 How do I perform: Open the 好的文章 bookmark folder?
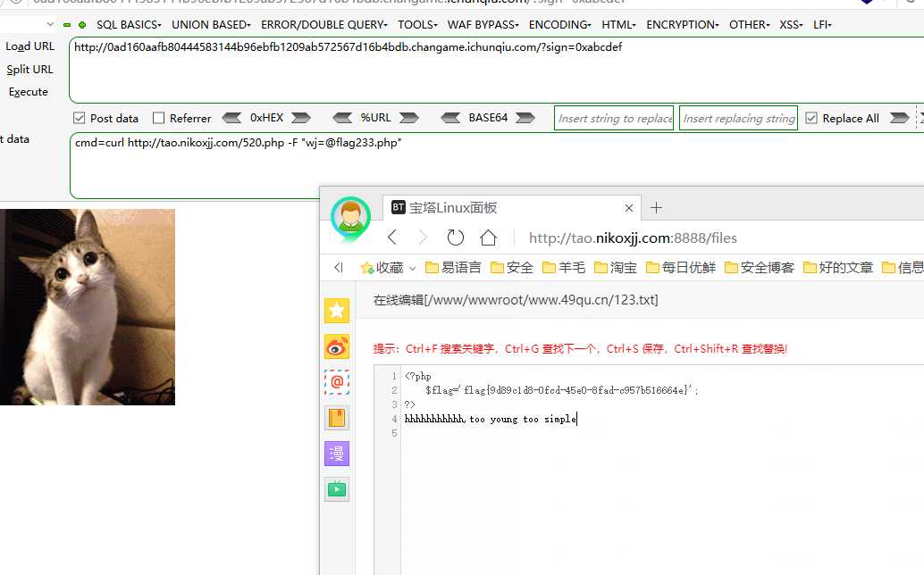click(x=838, y=268)
